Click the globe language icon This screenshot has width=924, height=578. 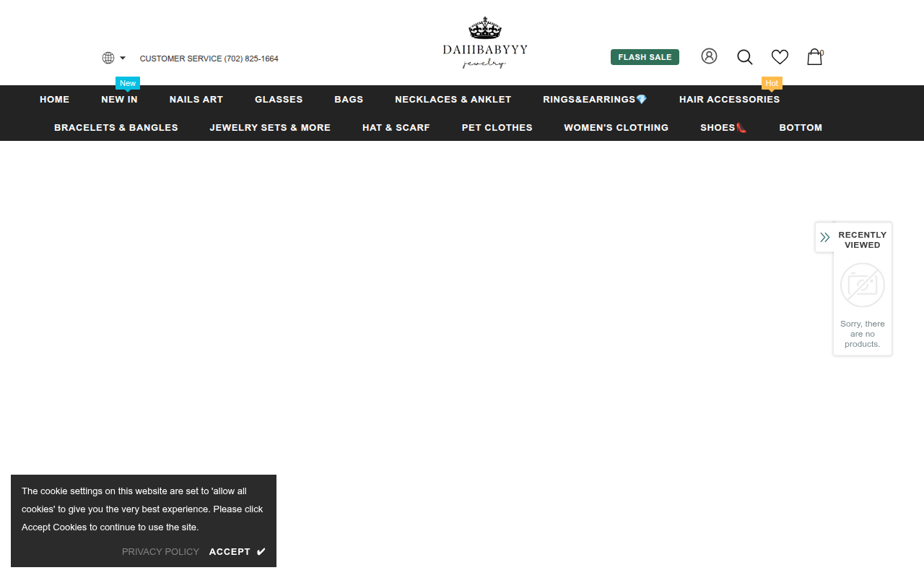coord(108,58)
